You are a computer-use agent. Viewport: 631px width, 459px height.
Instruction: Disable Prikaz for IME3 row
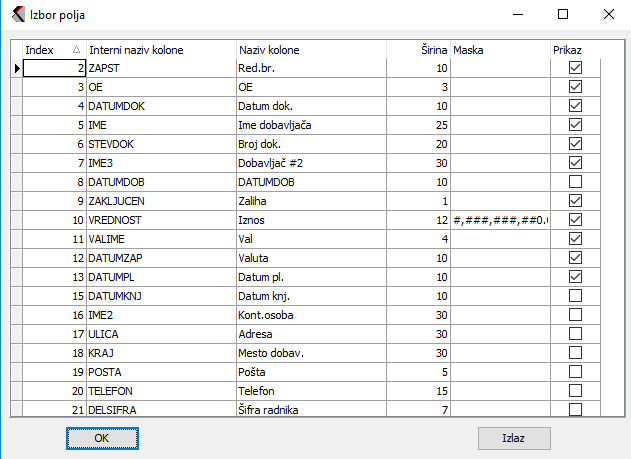[575, 163]
